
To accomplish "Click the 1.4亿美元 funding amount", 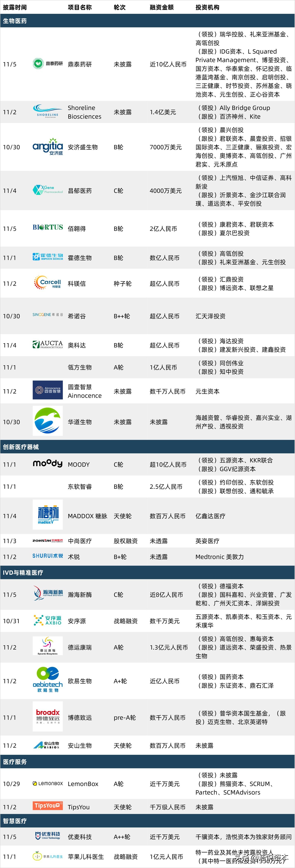I will click(x=163, y=112).
